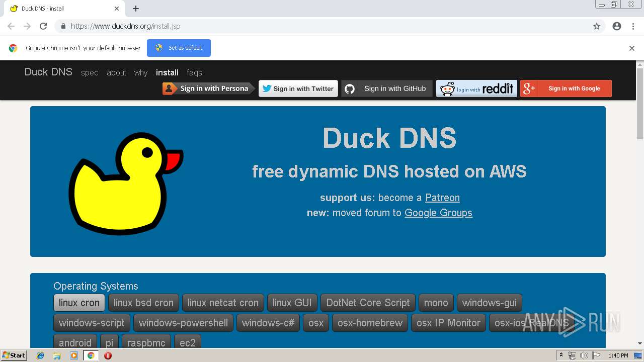Screen dimensions: 644x362
Task: Open the about navigation item
Action: pyautogui.click(x=116, y=72)
